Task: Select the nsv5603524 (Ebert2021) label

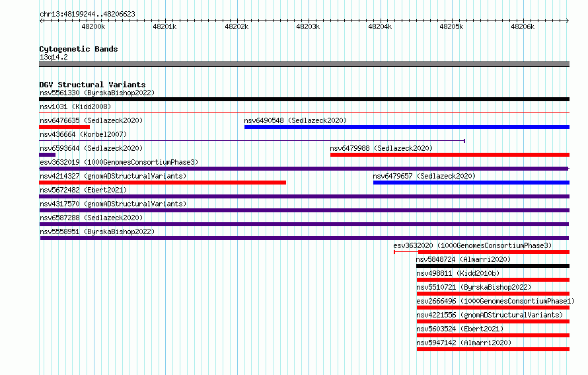Action: [460, 329]
